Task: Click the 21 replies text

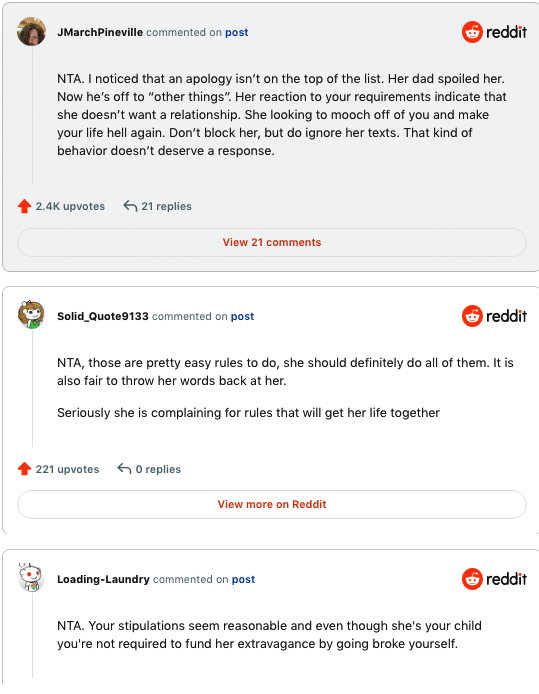Action: click(166, 206)
